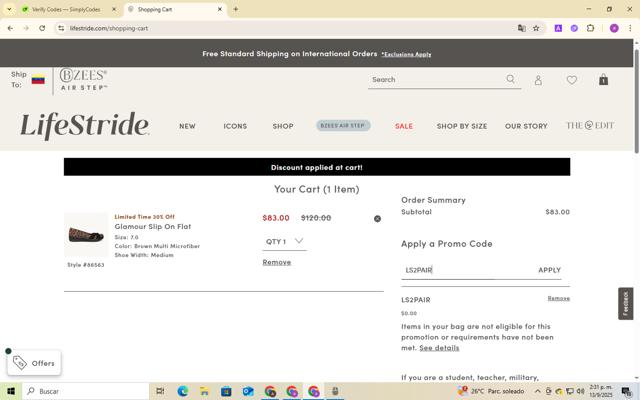
Task: Open the See details promotion link
Action: coord(439,348)
